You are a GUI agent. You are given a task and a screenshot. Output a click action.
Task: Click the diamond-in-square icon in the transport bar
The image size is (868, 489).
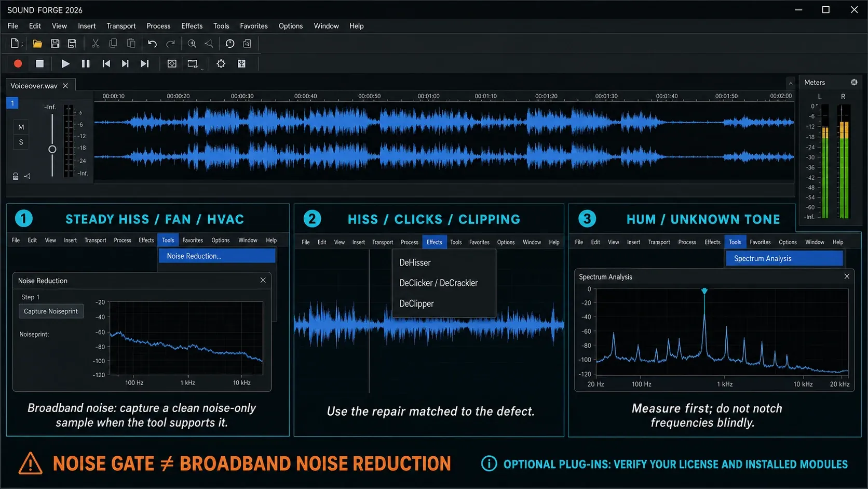point(172,63)
